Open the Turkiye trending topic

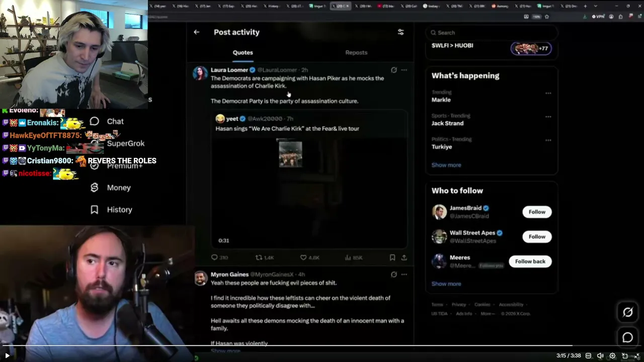point(442,147)
